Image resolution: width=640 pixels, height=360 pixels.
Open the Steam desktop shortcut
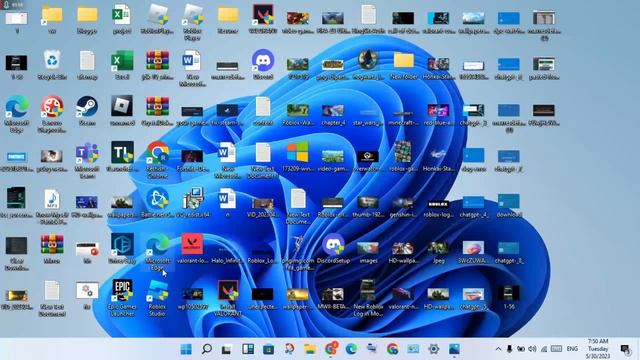(x=87, y=110)
